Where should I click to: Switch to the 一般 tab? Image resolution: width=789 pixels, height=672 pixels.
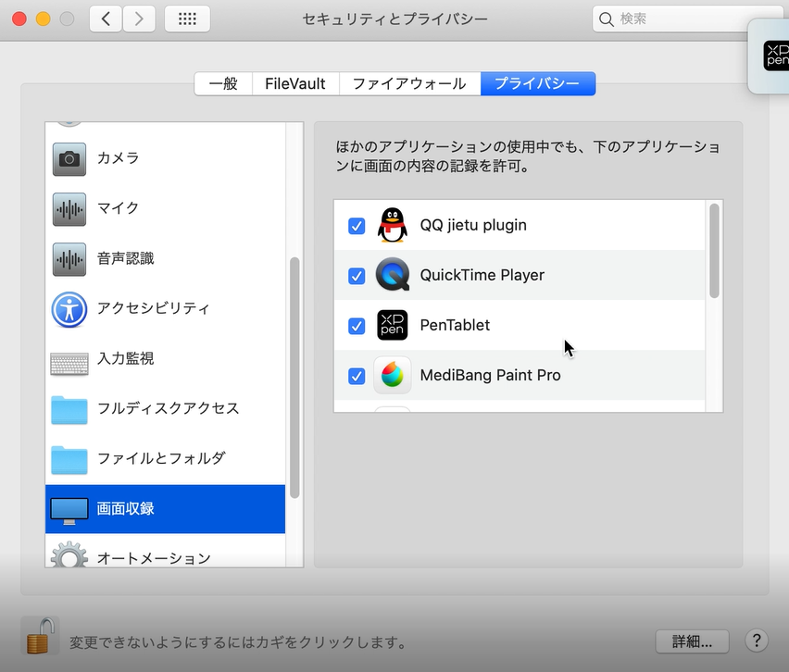tap(223, 83)
